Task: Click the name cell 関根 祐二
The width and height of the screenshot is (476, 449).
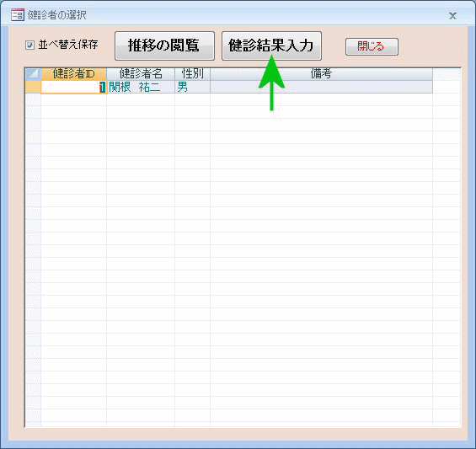Action: click(141, 87)
